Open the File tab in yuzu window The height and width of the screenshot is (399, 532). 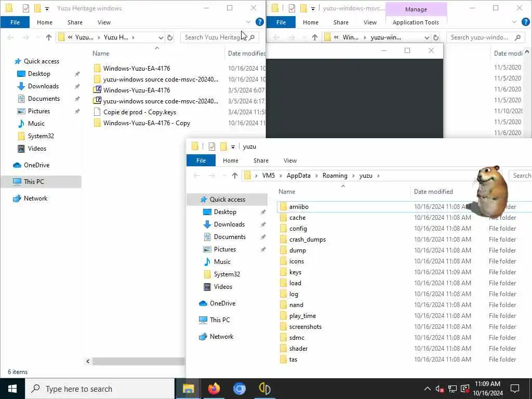coord(201,161)
